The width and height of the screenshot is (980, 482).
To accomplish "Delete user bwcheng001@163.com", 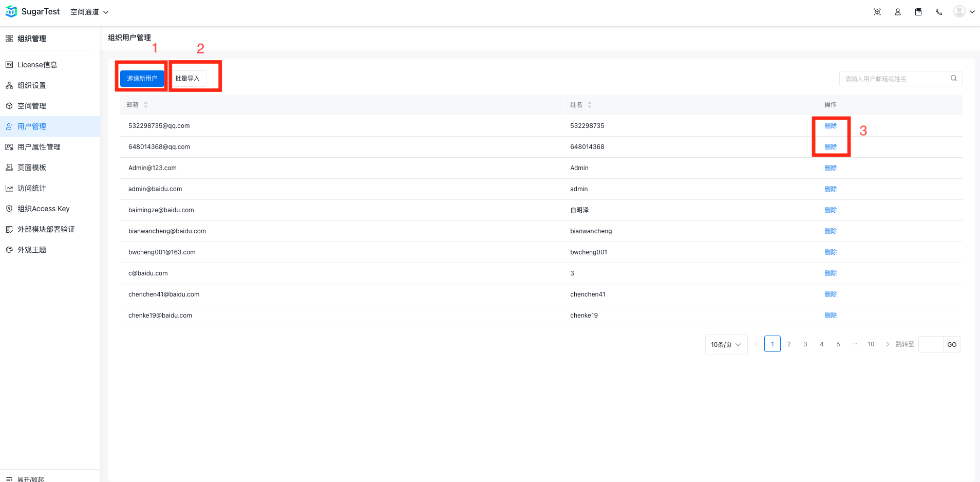I will click(x=831, y=252).
